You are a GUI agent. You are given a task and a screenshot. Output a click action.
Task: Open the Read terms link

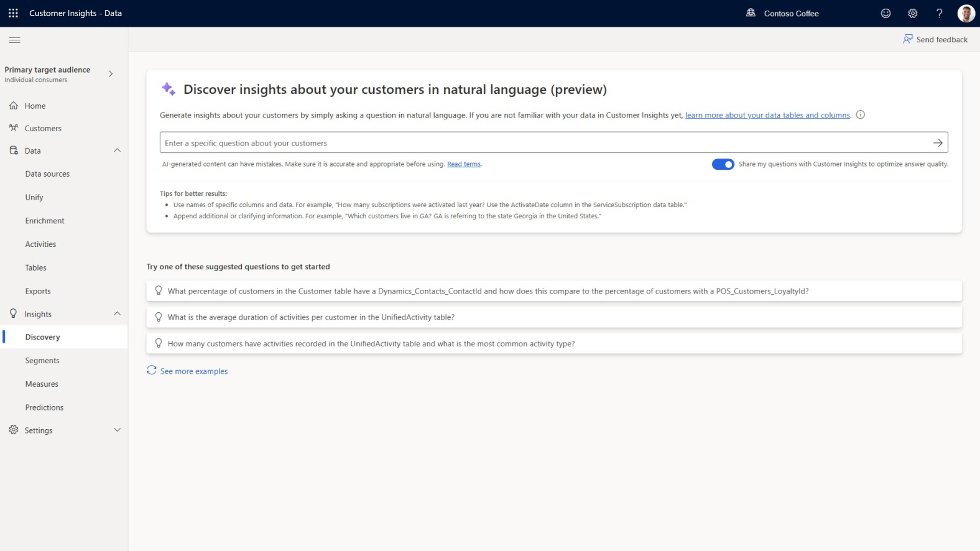click(463, 164)
